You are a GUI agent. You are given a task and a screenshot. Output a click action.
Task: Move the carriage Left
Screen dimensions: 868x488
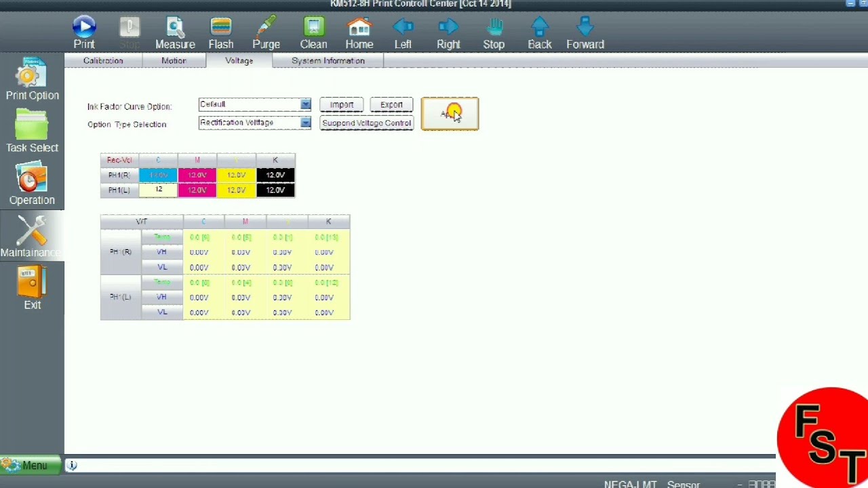403,33
